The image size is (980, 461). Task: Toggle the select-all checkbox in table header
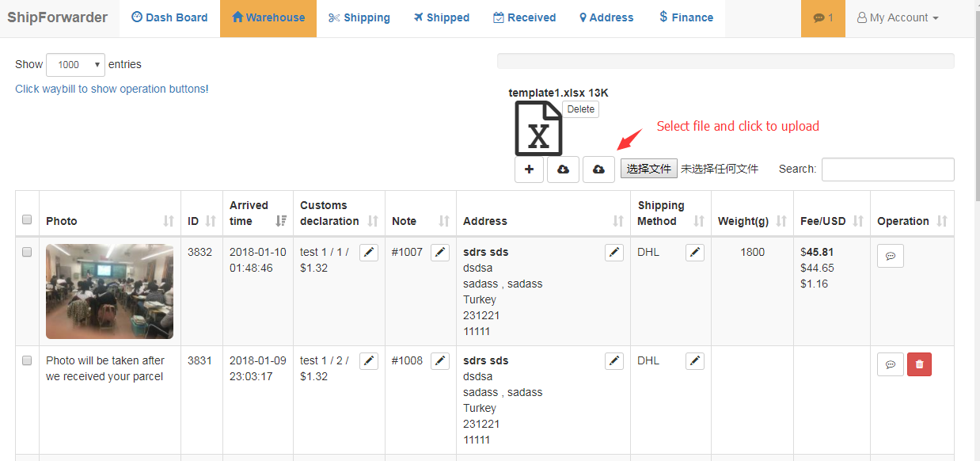27,219
